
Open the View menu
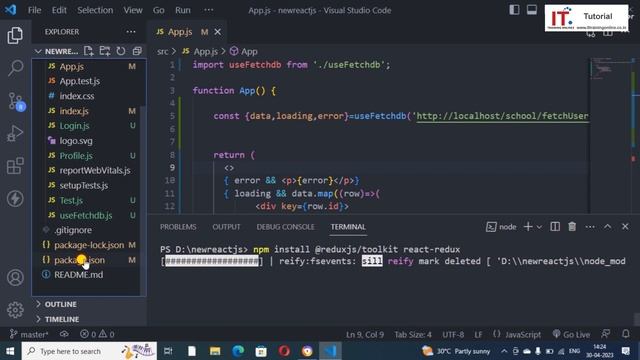(133, 10)
